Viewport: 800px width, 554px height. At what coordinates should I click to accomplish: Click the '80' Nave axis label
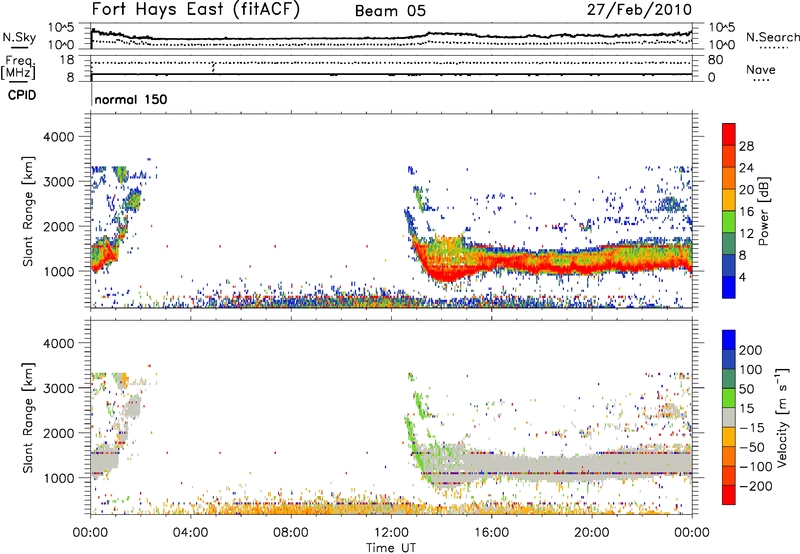pos(716,60)
